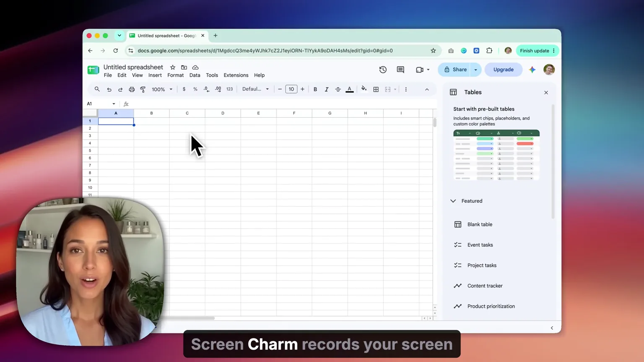This screenshot has width=644, height=362.
Task: Open the Default font dropdown
Action: click(255, 89)
